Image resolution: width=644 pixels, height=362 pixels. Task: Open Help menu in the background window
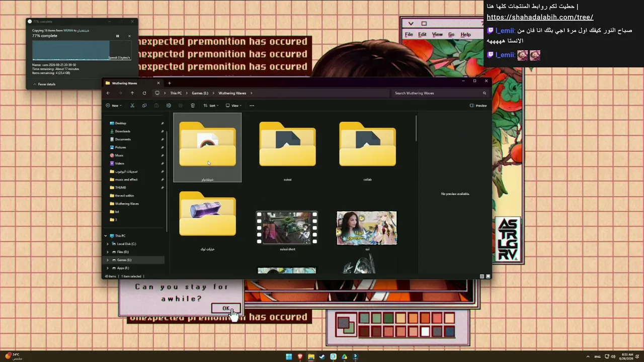tap(465, 35)
